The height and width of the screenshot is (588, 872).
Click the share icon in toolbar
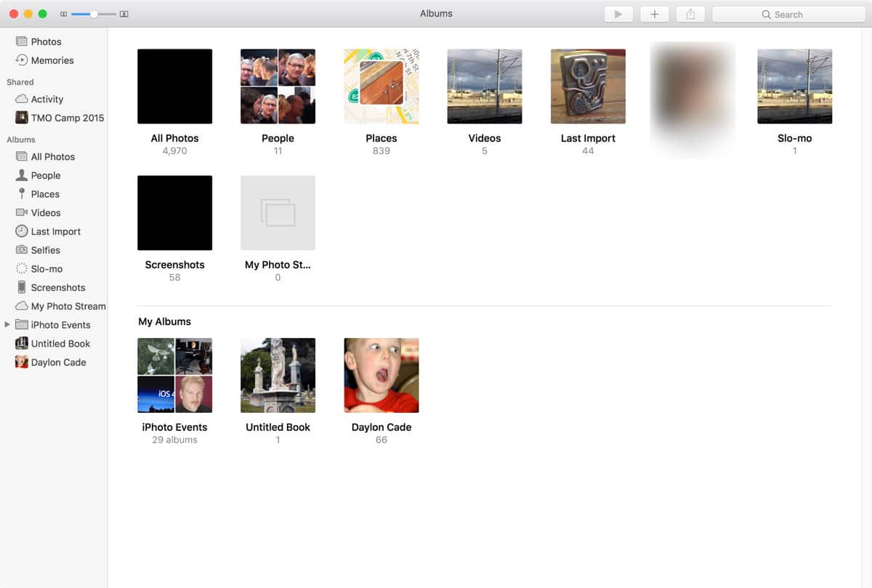pos(690,14)
